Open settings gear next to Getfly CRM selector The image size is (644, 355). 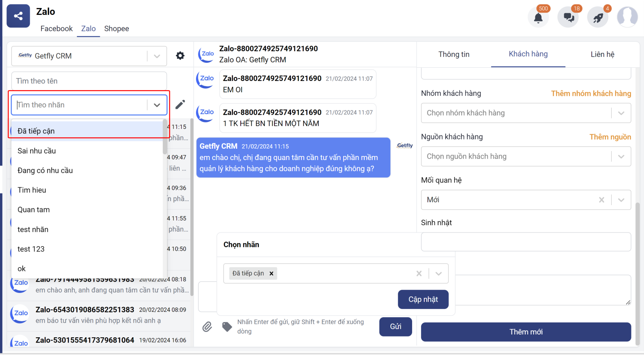coord(180,56)
